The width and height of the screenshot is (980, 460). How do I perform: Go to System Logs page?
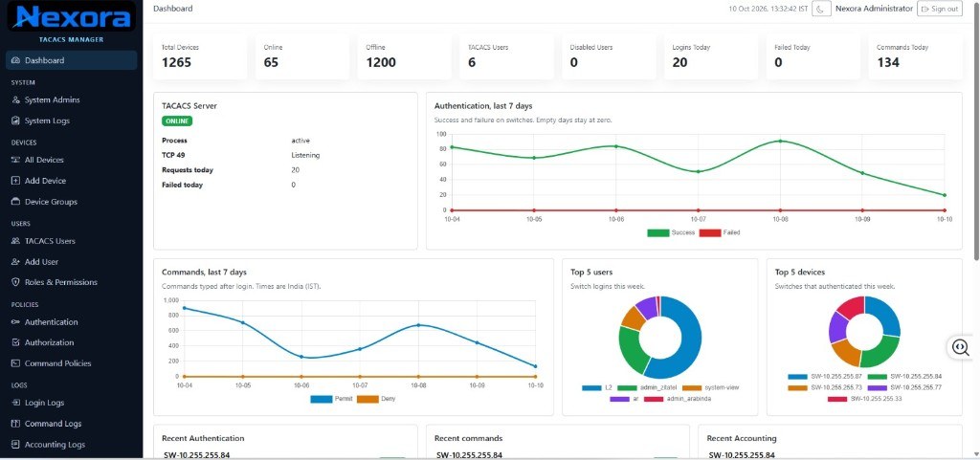click(71, 121)
